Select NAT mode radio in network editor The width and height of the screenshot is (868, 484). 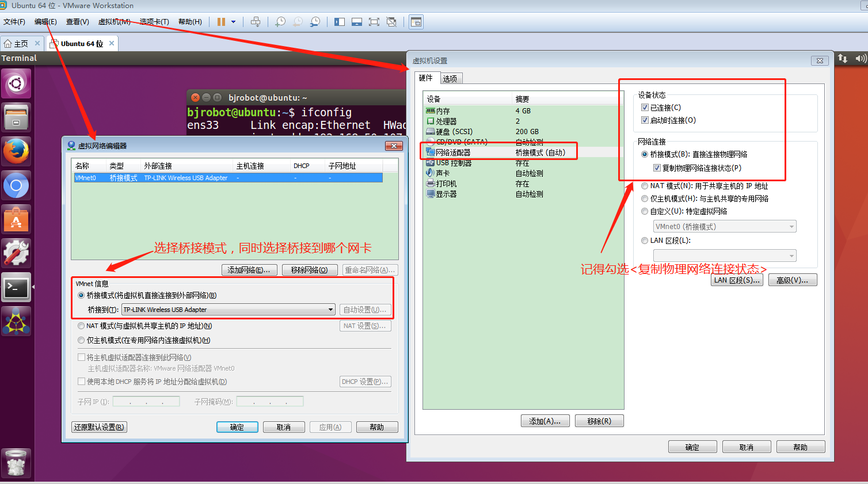point(81,326)
